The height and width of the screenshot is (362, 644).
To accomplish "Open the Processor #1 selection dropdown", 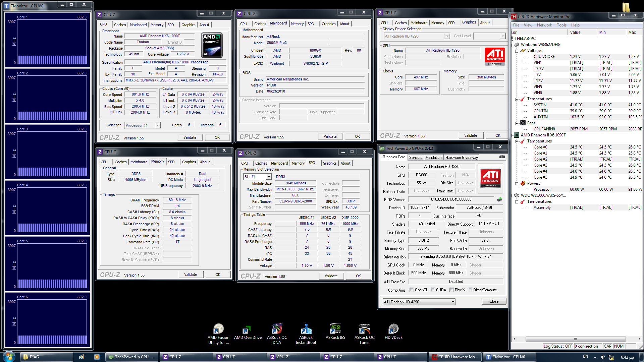I will click(x=143, y=125).
